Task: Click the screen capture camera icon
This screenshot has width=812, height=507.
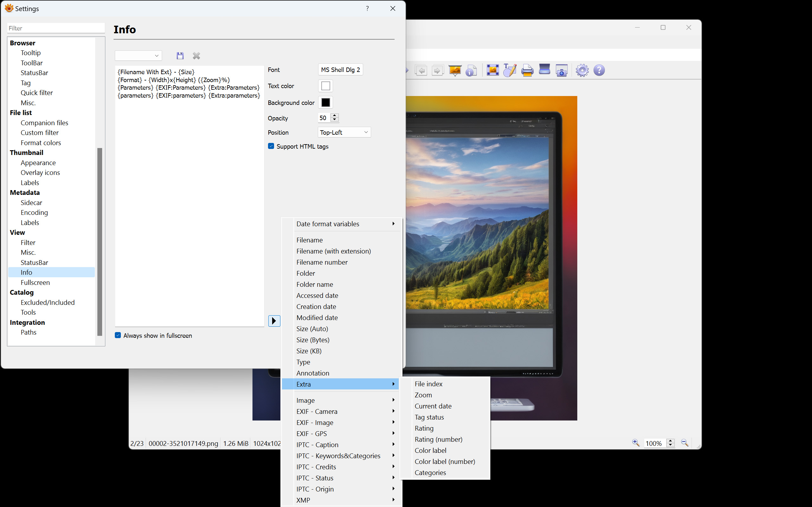Action: tap(561, 70)
